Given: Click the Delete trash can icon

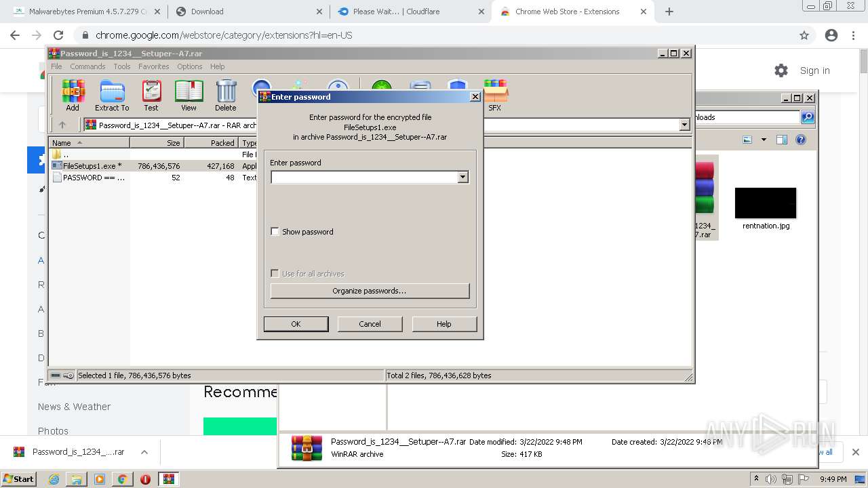Looking at the screenshot, I should (x=226, y=96).
